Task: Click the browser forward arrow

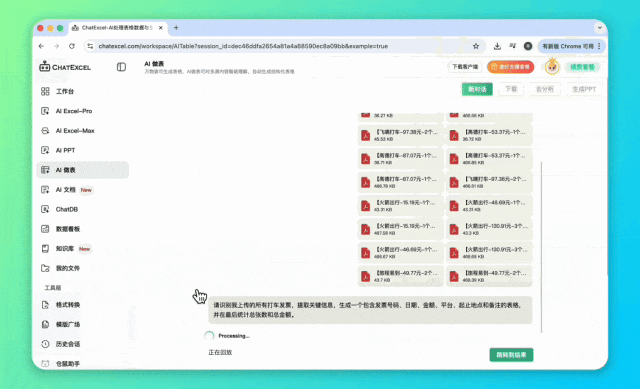Action: coord(56,46)
